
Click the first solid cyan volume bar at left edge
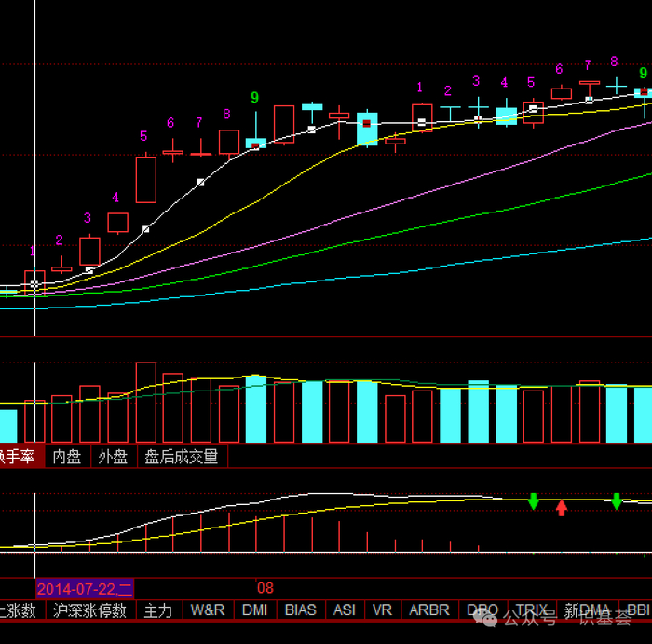8,426
